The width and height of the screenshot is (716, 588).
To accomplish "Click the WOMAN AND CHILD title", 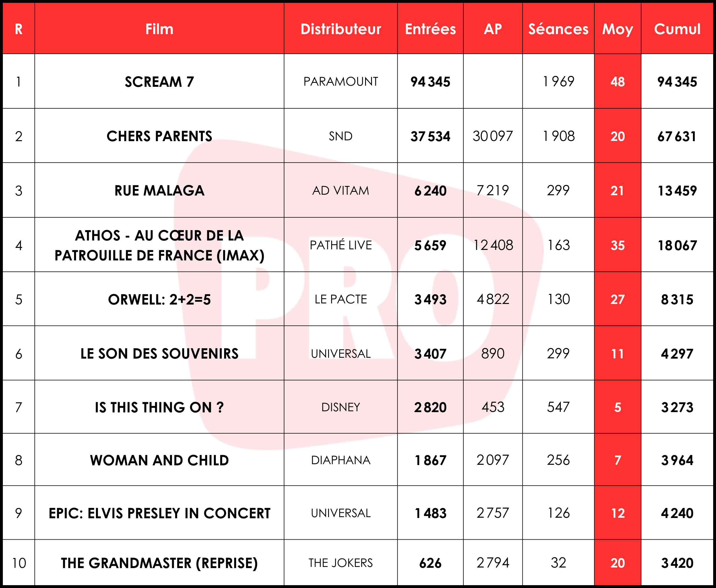I will coord(159,460).
